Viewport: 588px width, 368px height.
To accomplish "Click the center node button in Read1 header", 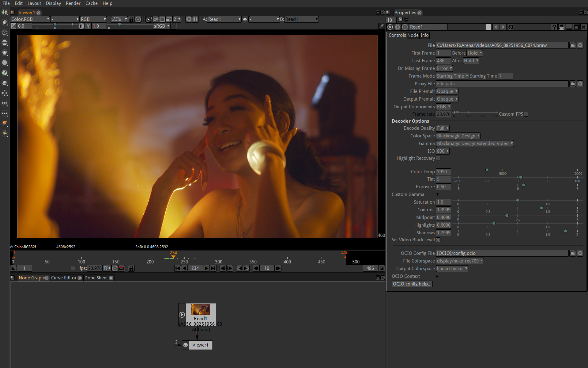I will (x=405, y=27).
